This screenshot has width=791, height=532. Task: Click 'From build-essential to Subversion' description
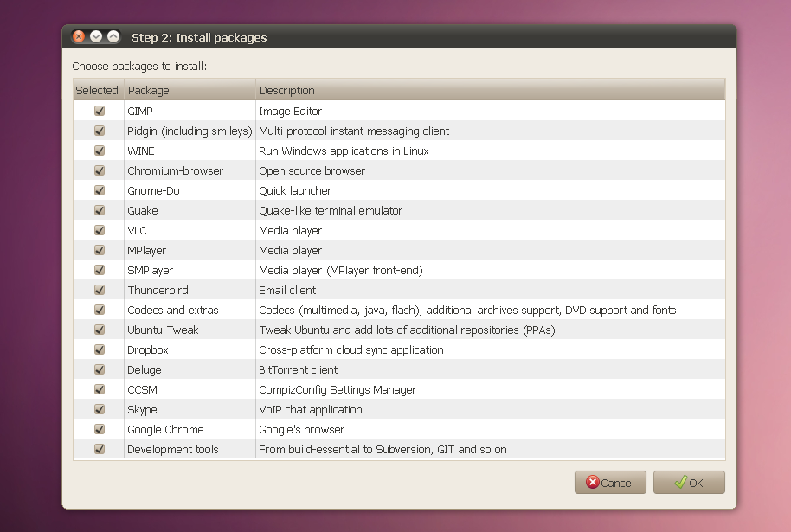[383, 450]
